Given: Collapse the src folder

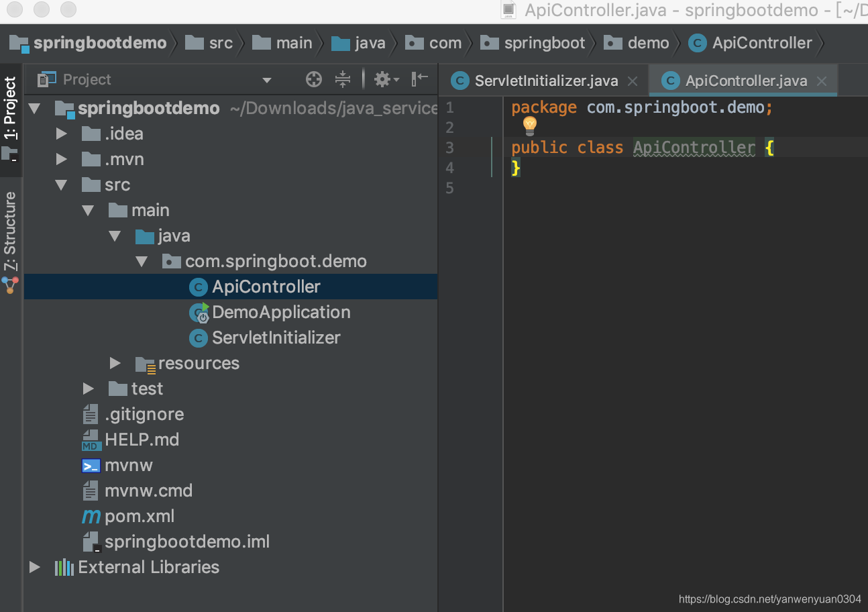Looking at the screenshot, I should click(x=61, y=185).
